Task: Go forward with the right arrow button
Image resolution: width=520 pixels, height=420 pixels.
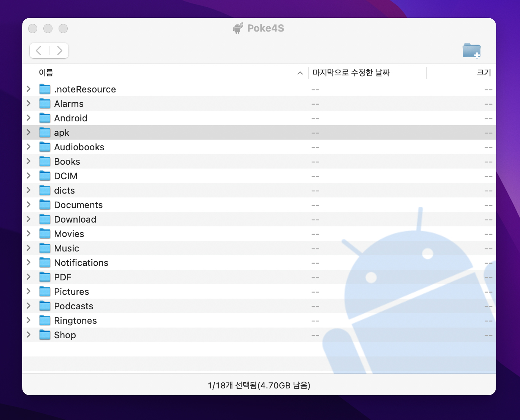Action: tap(59, 51)
